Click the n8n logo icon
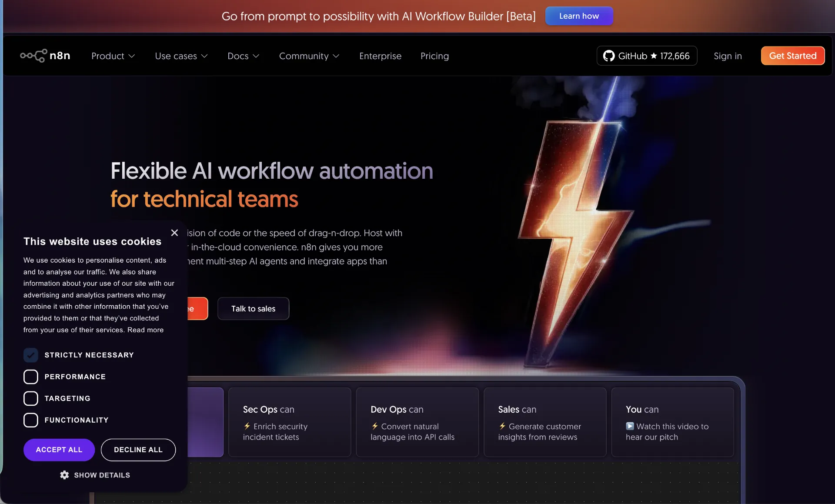This screenshot has height=504, width=835. 34,56
